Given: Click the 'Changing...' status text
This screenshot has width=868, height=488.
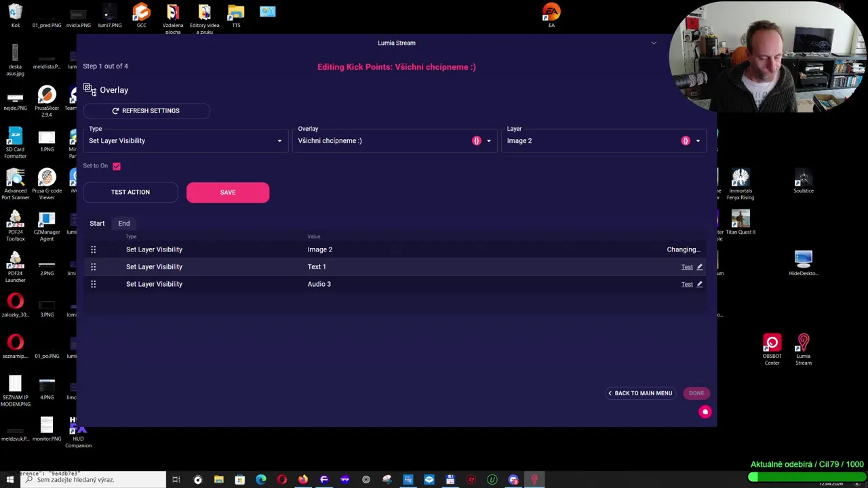Looking at the screenshot, I should point(684,249).
